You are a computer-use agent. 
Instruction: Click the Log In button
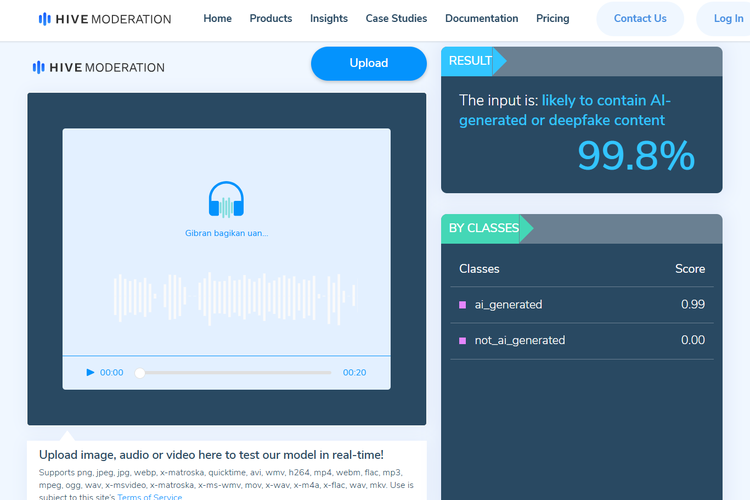tap(728, 19)
